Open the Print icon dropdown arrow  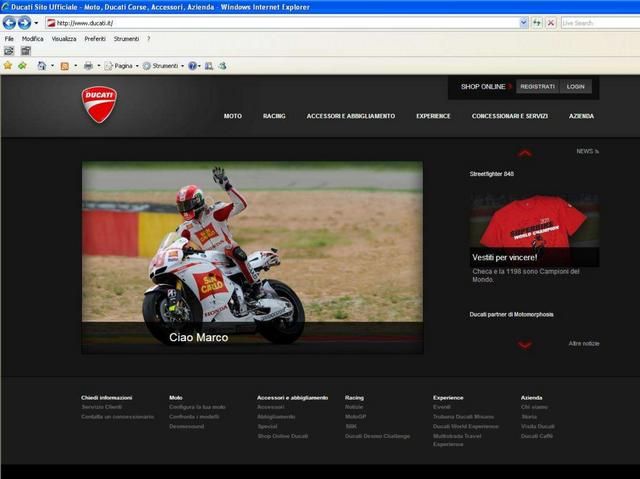click(x=99, y=66)
